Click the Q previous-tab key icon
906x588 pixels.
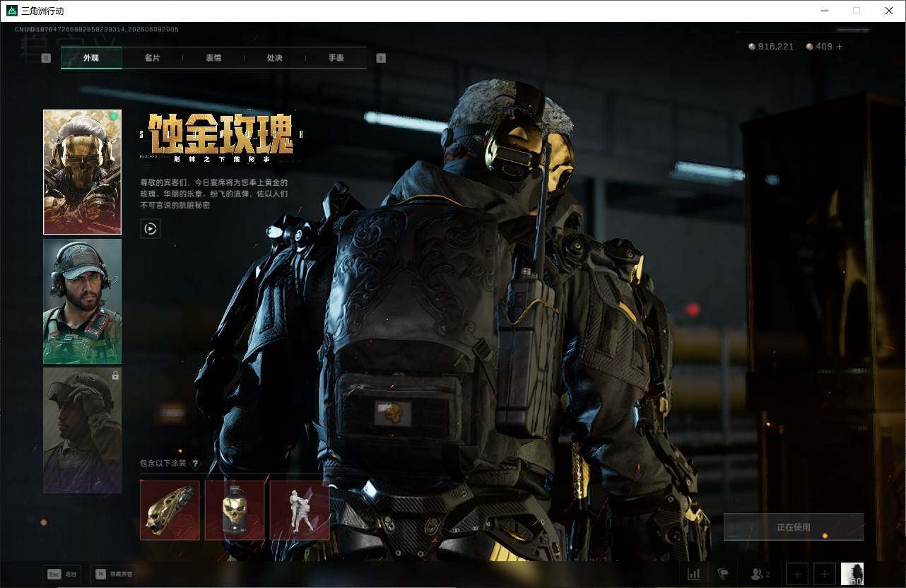[x=46, y=58]
